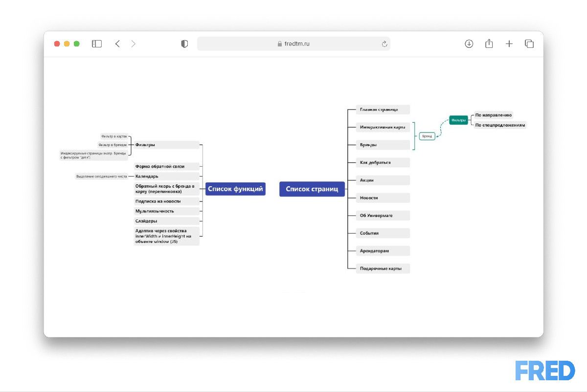This screenshot has width=587, height=392.
Task: Reload the page with the refresh icon
Action: coord(384,44)
